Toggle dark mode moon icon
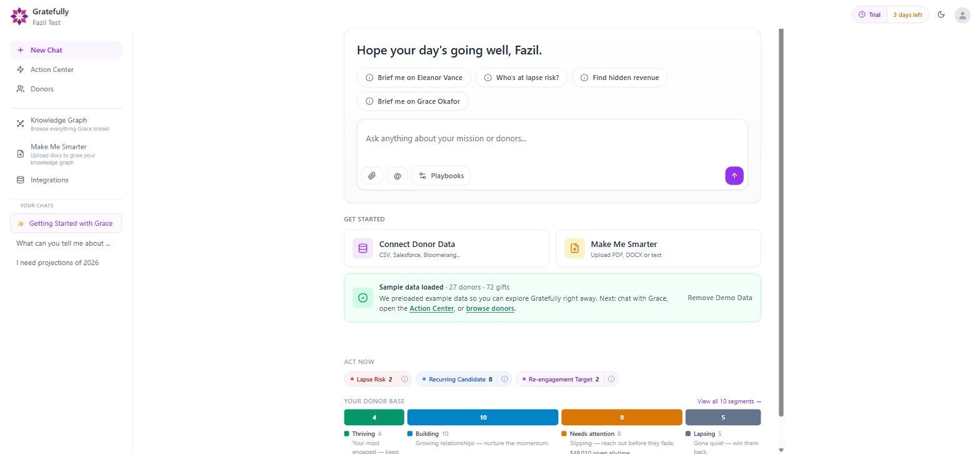This screenshot has width=980, height=454. [x=941, y=14]
